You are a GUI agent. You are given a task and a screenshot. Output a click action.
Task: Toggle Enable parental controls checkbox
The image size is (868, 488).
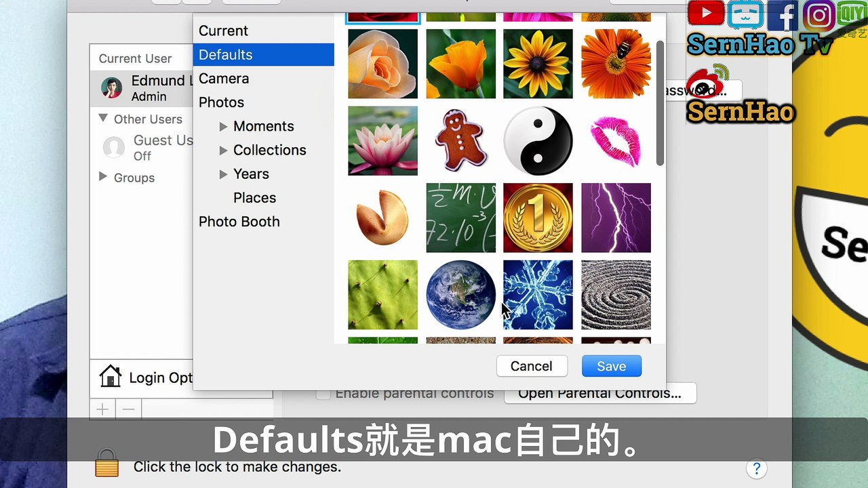[323, 394]
